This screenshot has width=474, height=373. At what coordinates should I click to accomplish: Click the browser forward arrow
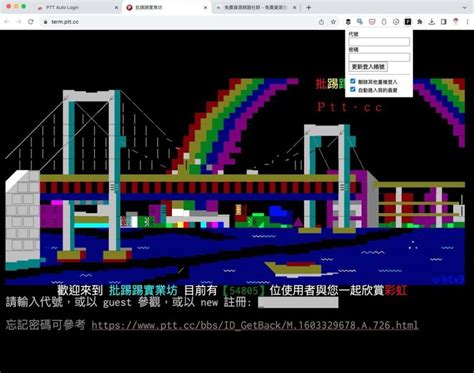coord(19,22)
